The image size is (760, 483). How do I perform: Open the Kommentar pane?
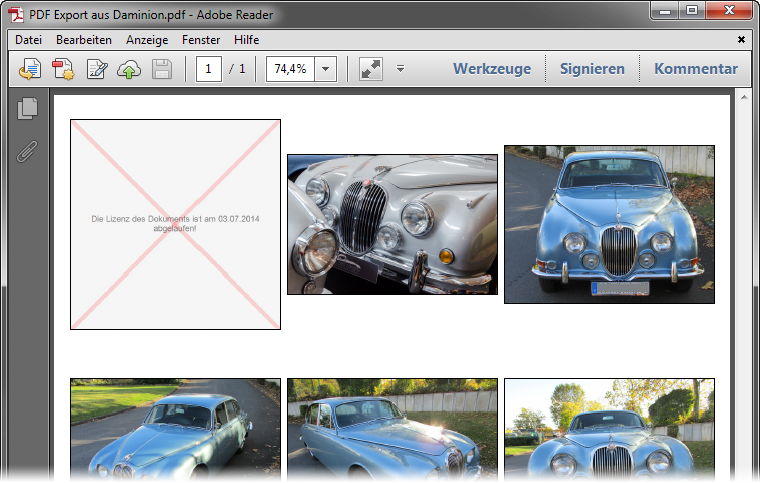coord(696,69)
